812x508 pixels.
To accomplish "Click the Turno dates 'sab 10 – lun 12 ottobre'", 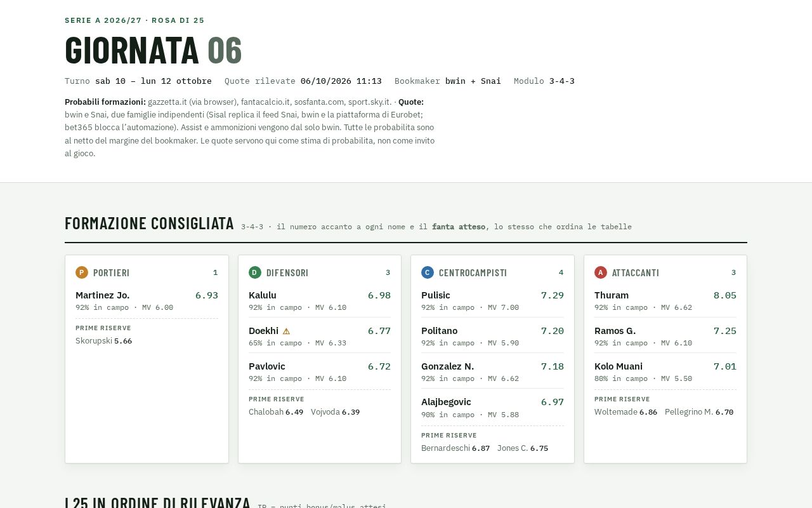I will (x=154, y=81).
